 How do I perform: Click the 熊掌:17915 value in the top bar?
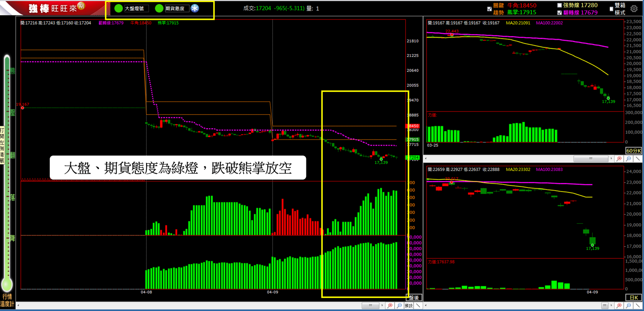point(522,13)
